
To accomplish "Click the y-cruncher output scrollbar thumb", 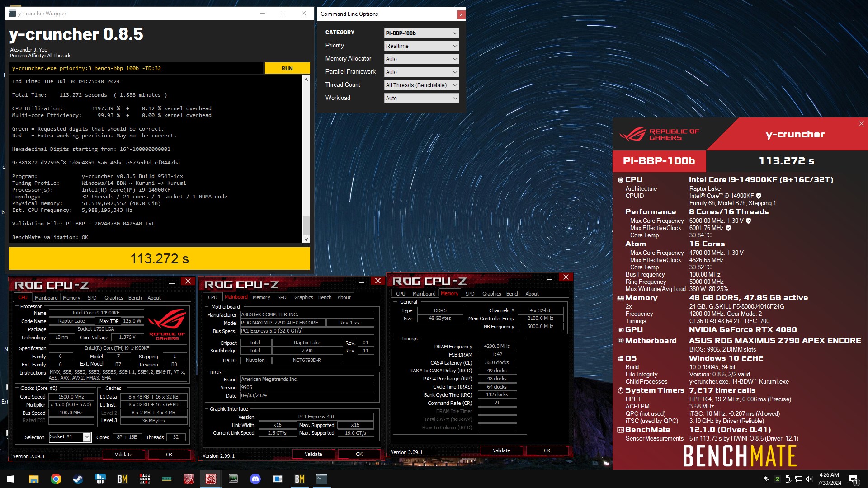I will point(306,226).
